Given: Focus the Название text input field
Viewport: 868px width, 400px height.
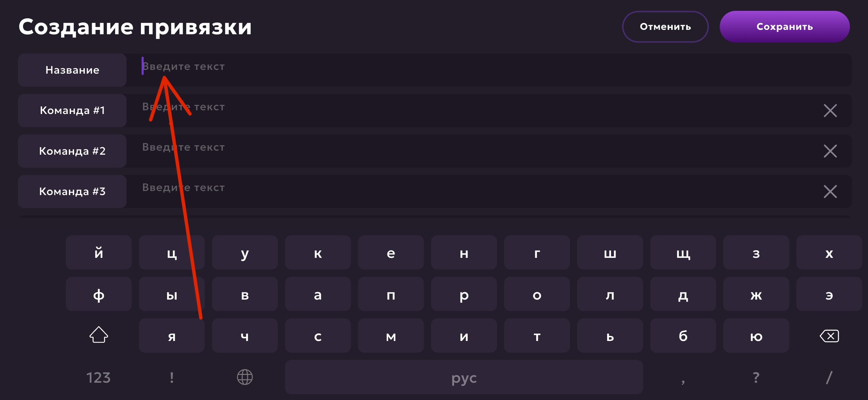Looking at the screenshot, I should [x=475, y=70].
